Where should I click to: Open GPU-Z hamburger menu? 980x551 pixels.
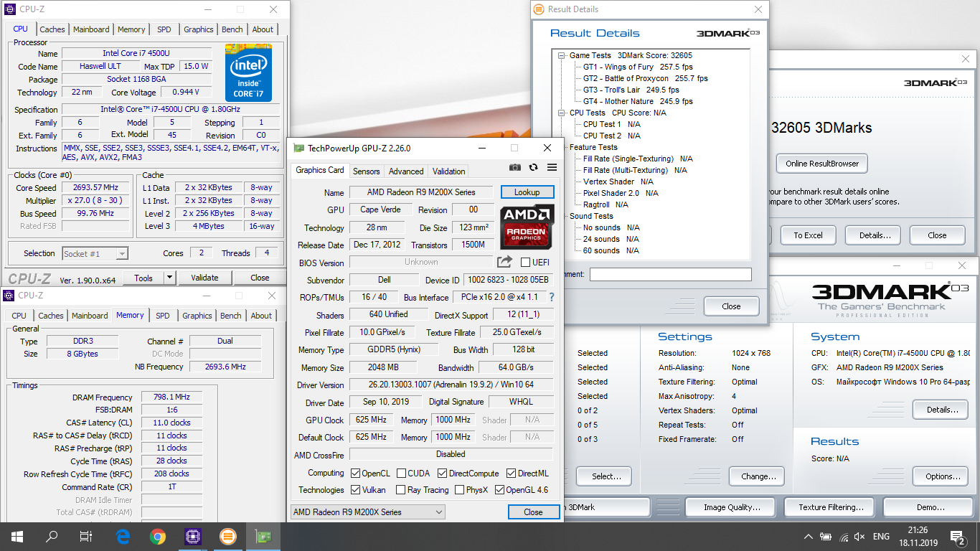552,167
